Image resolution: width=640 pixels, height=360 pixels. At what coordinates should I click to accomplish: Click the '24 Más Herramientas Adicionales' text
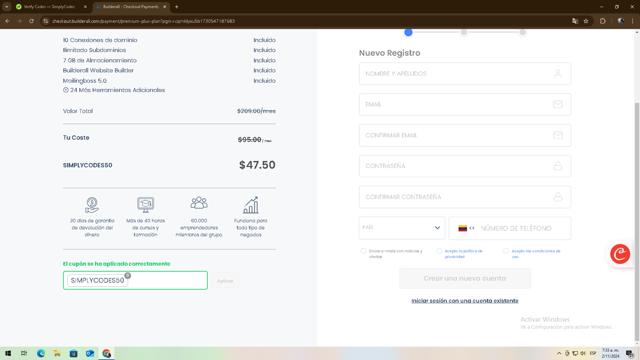coord(118,90)
